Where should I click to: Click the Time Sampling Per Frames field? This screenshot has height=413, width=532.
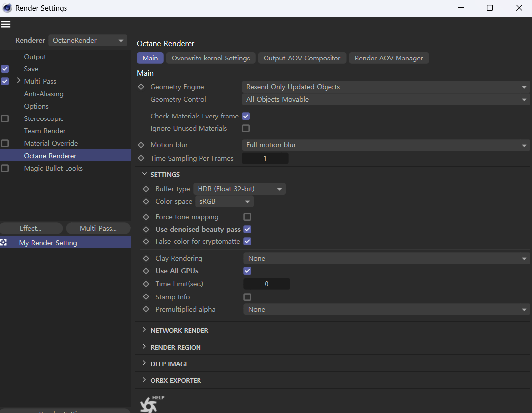pos(265,158)
